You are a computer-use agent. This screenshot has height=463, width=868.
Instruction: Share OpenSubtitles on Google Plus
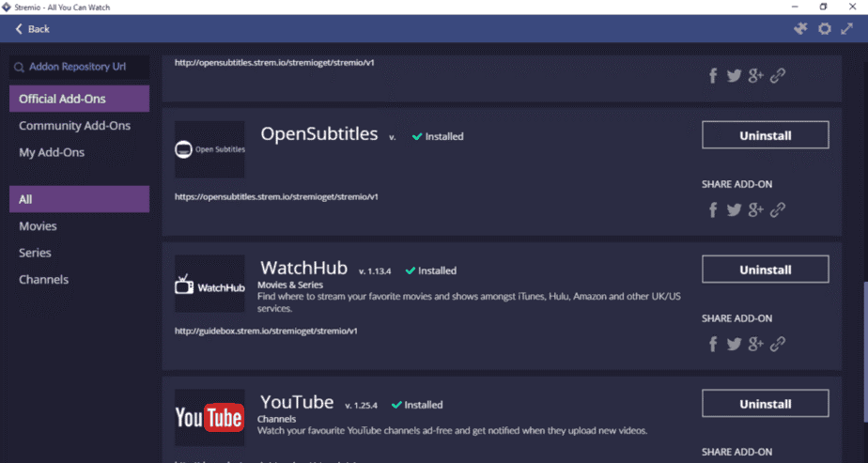tap(755, 209)
